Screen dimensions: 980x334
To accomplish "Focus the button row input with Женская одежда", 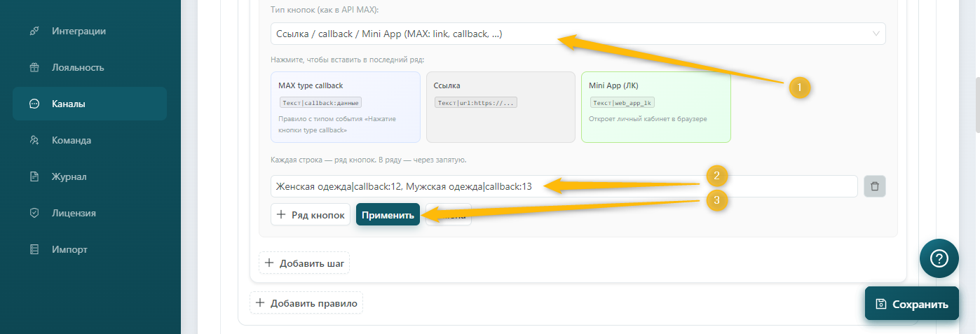I will 564,186.
